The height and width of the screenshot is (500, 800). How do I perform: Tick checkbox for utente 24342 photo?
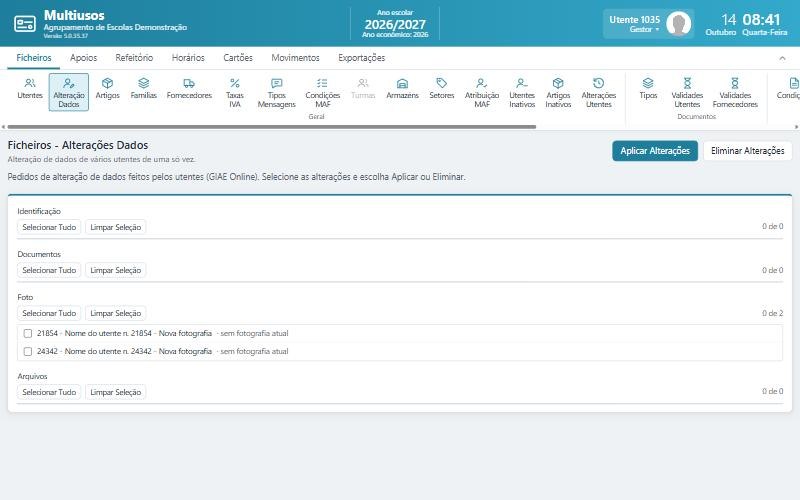pyautogui.click(x=28, y=352)
